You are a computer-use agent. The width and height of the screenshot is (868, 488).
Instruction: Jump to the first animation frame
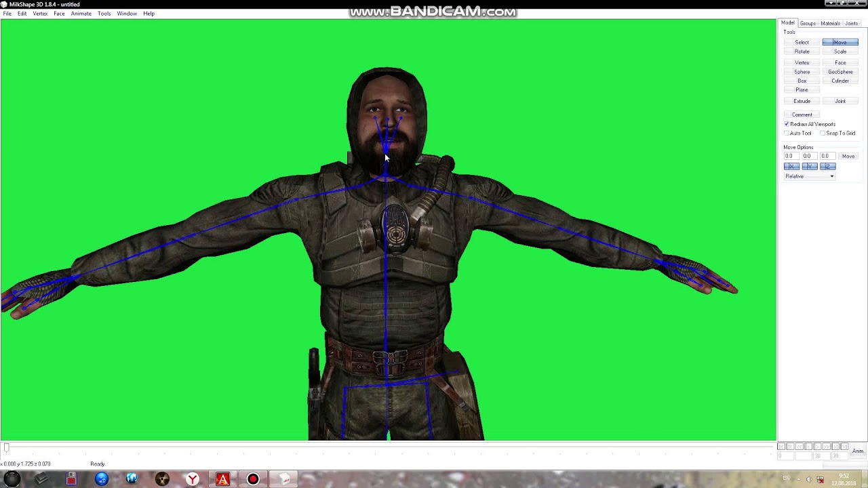pos(781,447)
